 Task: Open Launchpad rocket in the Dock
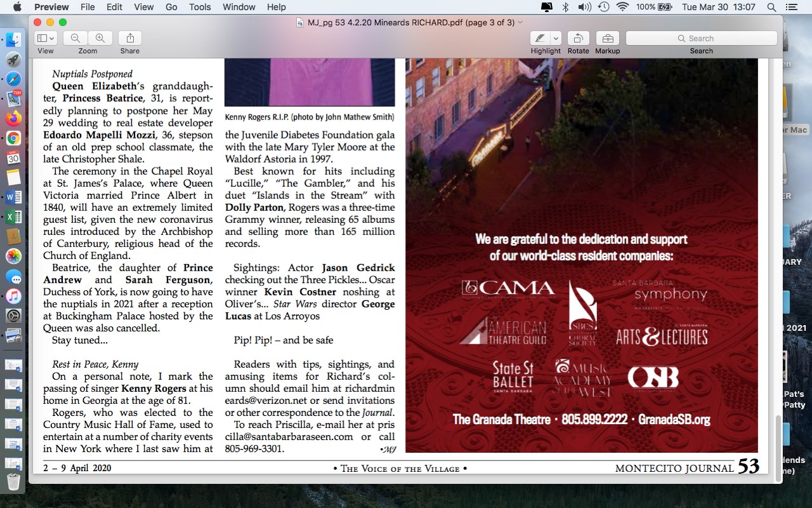[13, 59]
